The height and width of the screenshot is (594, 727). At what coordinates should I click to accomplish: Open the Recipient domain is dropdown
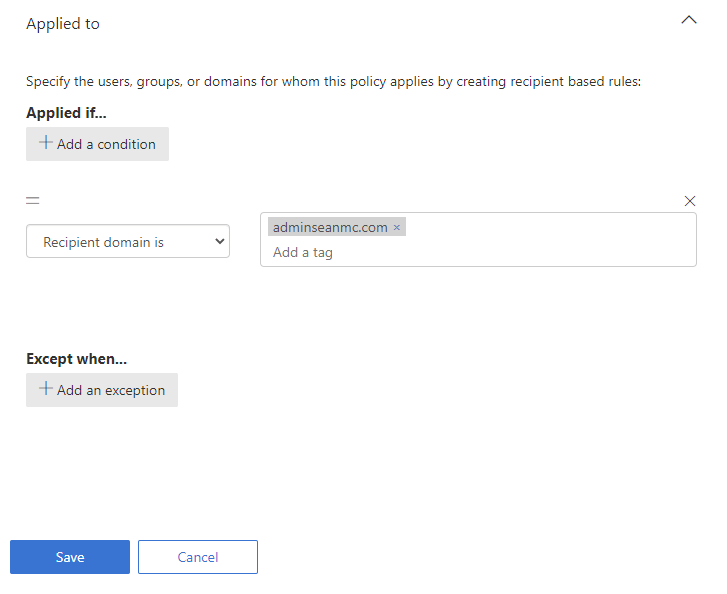pos(127,242)
